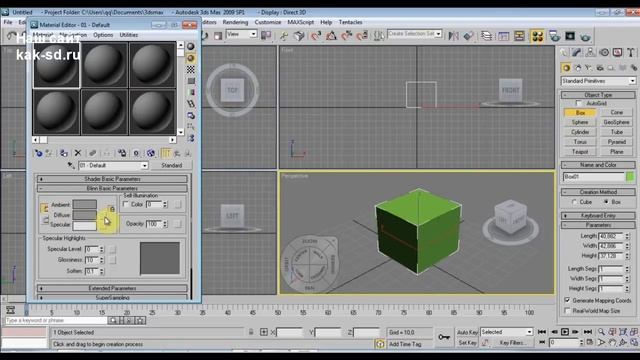Collapse the Object Type rollout
Screen dimensions: 640x360
[598, 95]
